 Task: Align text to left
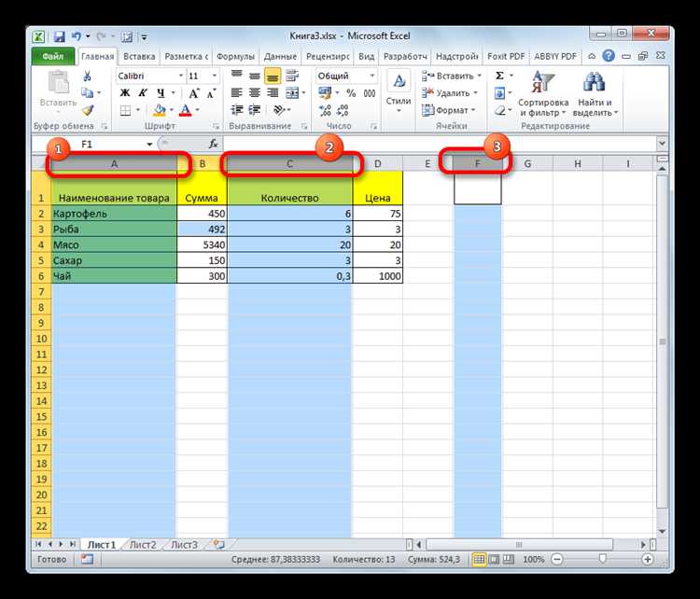(237, 93)
